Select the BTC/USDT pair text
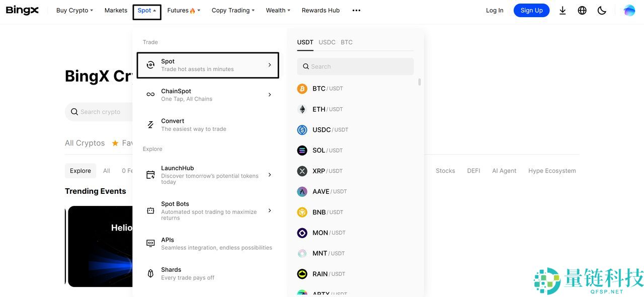Screen dimensions: 644x297 pos(328,89)
